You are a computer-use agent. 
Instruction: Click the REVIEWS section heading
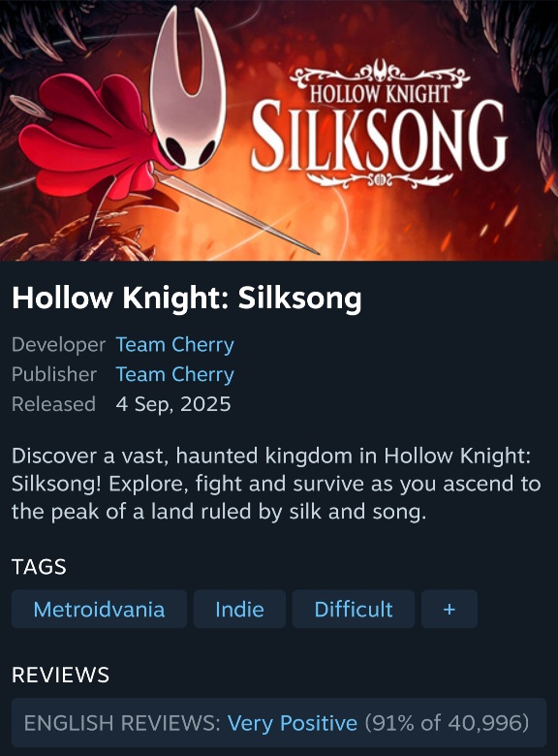tap(60, 675)
